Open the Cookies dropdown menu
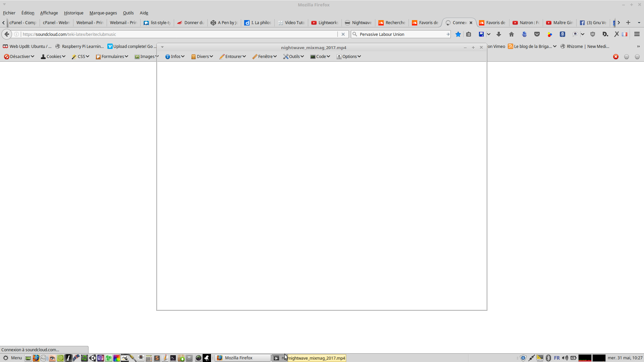The width and height of the screenshot is (644, 362). (53, 56)
